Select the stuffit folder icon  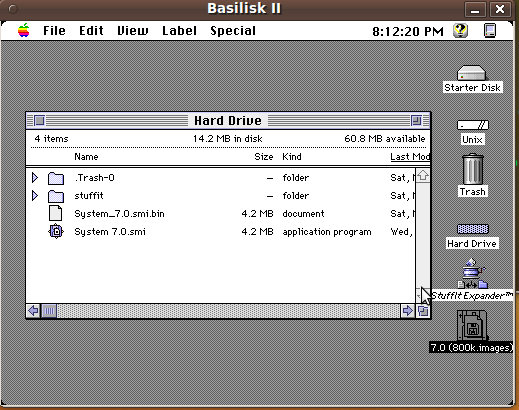[56, 196]
